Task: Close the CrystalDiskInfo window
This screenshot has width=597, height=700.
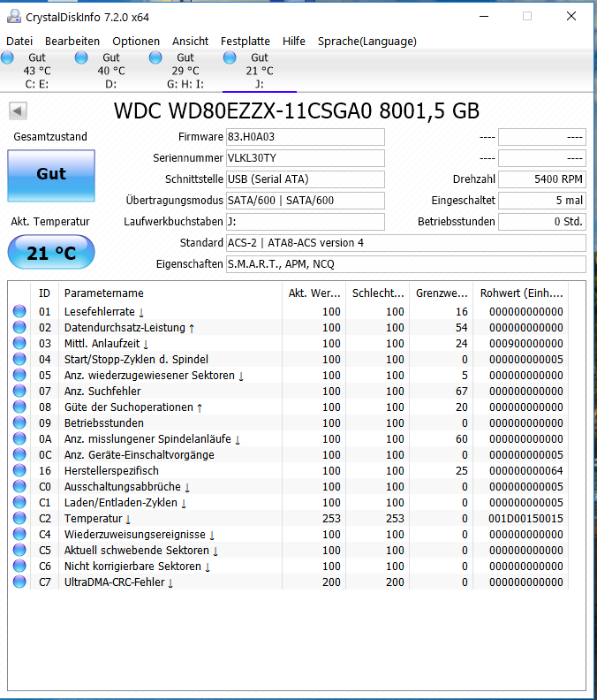Action: (571, 16)
